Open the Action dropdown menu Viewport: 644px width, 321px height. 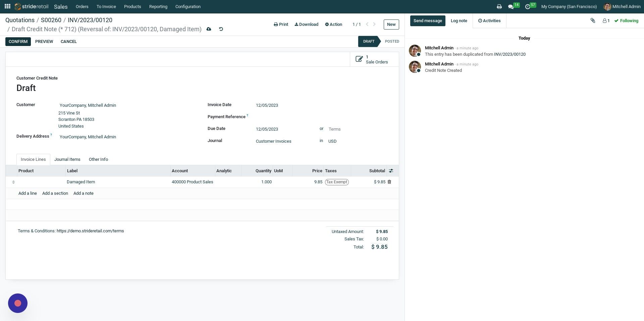(x=333, y=25)
